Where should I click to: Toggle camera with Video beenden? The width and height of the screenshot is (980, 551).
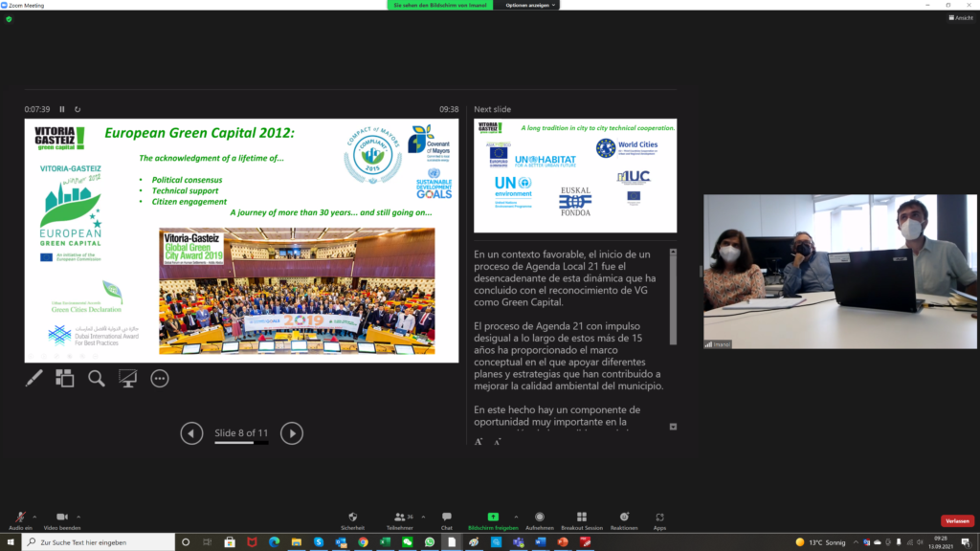[x=62, y=518]
